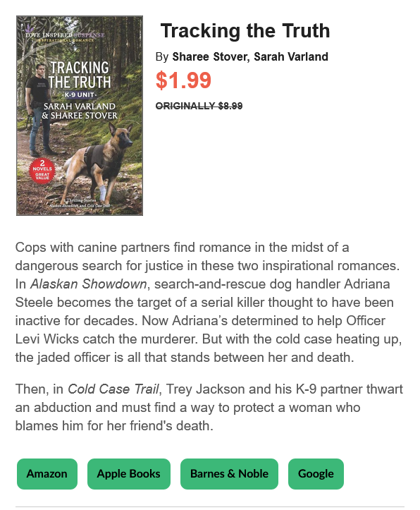Click the red 2 Novels Great Value badge
Viewport: 420px width, 510px height.
tap(42, 171)
